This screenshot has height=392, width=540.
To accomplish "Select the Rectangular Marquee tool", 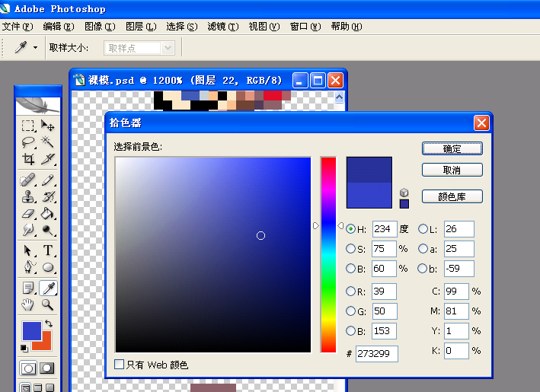I will click(28, 126).
